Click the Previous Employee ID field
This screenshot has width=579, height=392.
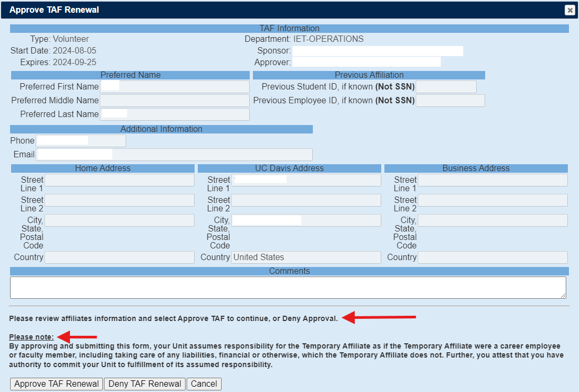click(450, 101)
